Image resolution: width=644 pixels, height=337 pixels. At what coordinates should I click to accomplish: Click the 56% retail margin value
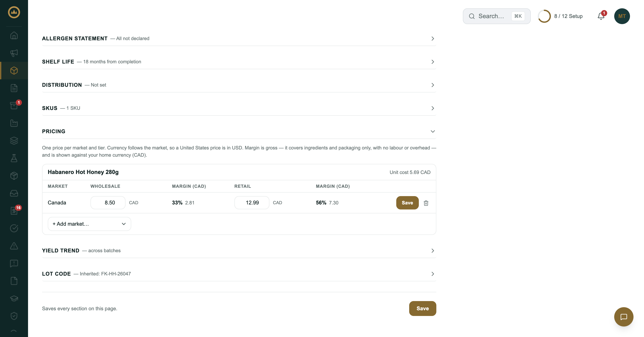321,203
